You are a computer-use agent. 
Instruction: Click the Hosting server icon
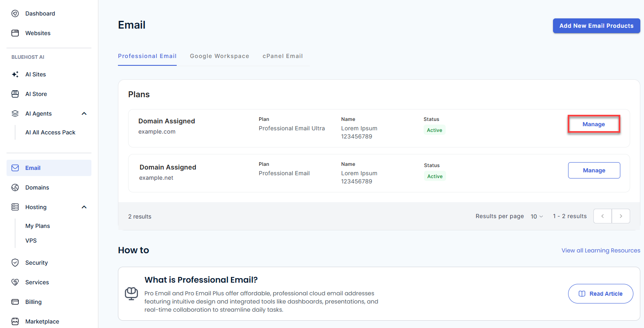(x=15, y=207)
